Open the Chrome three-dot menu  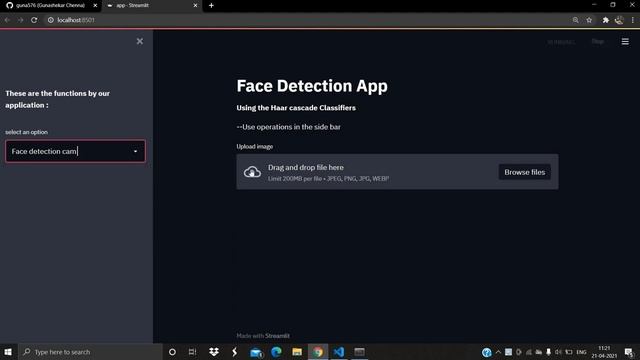[x=633, y=20]
